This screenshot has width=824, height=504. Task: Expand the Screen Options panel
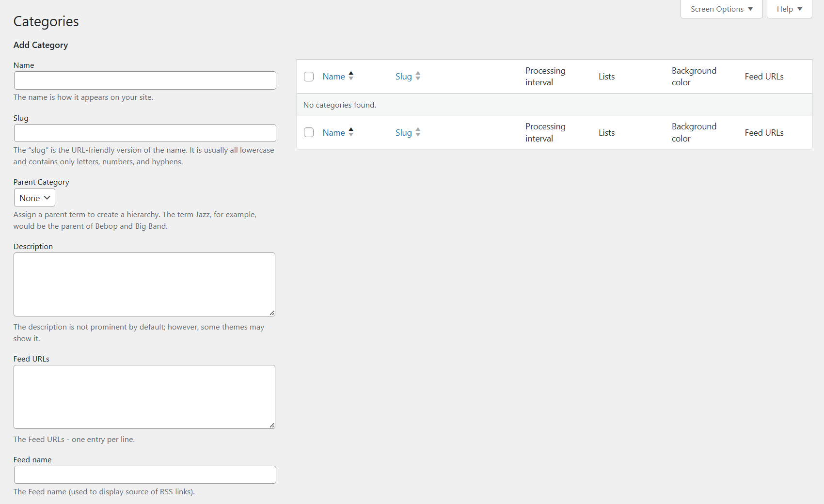click(721, 9)
